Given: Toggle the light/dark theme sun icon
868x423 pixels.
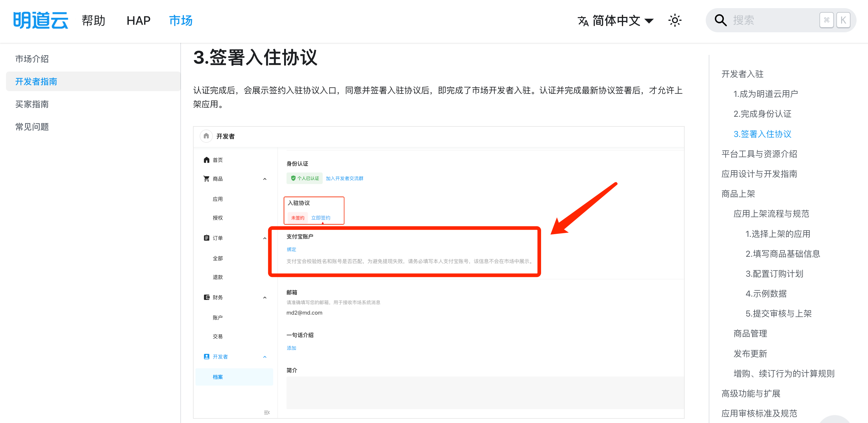Looking at the screenshot, I should click(x=675, y=21).
